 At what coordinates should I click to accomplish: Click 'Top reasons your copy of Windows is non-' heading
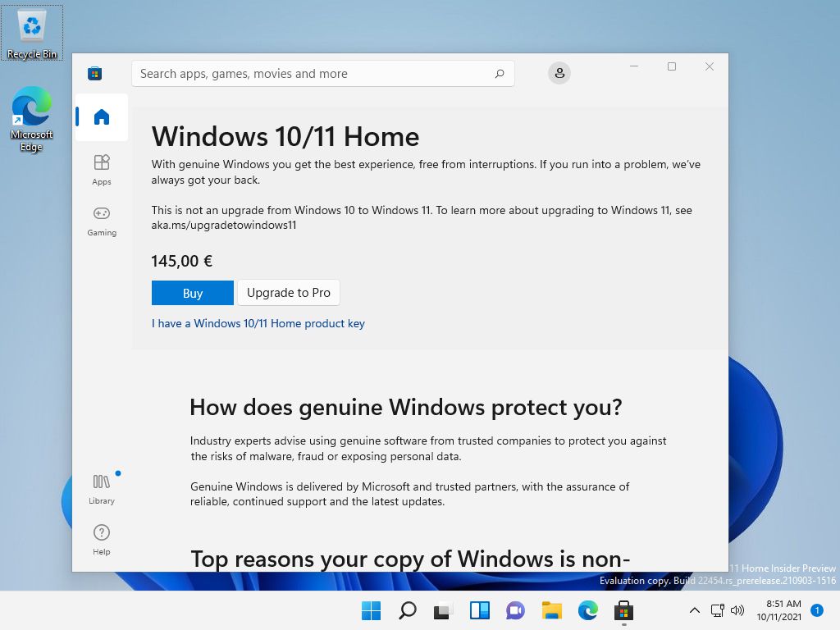pos(410,559)
